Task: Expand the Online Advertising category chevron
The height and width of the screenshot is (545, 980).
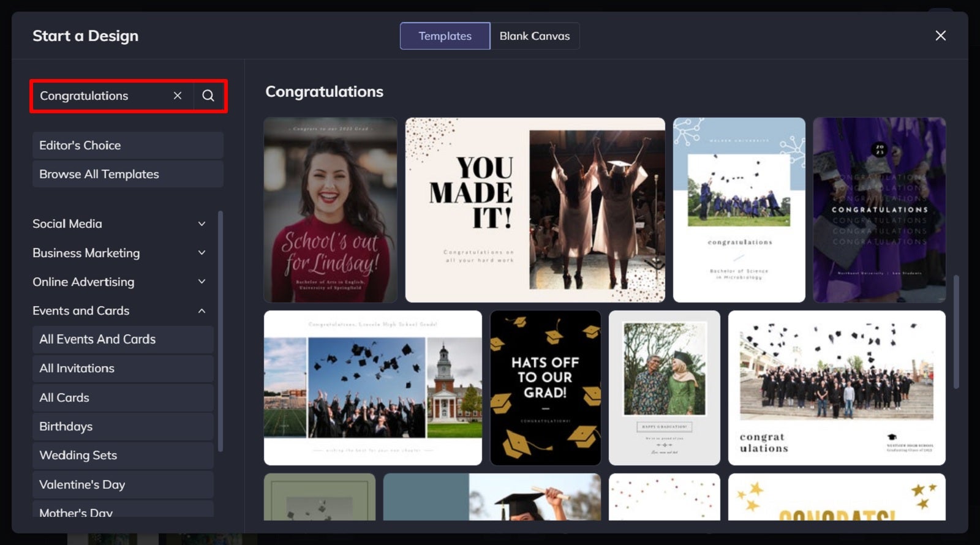Action: [x=202, y=282]
